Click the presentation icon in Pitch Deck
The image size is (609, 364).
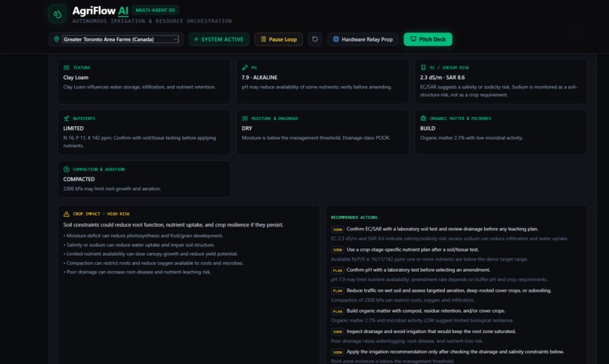[413, 39]
